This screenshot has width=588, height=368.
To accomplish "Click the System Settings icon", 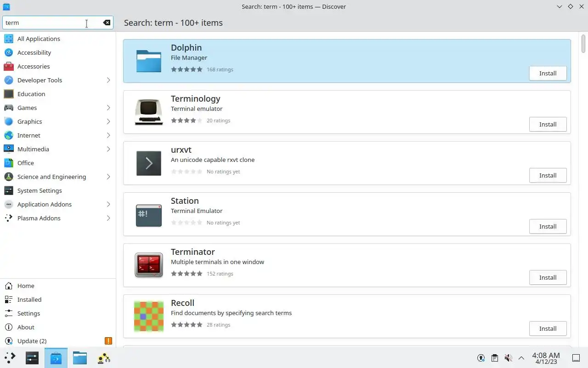I will [8, 190].
